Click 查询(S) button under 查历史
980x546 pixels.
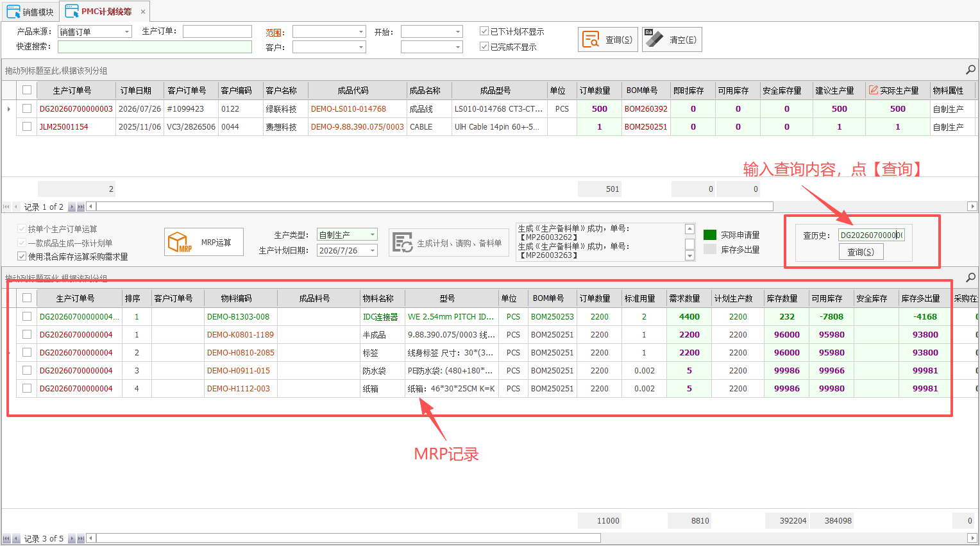point(861,252)
